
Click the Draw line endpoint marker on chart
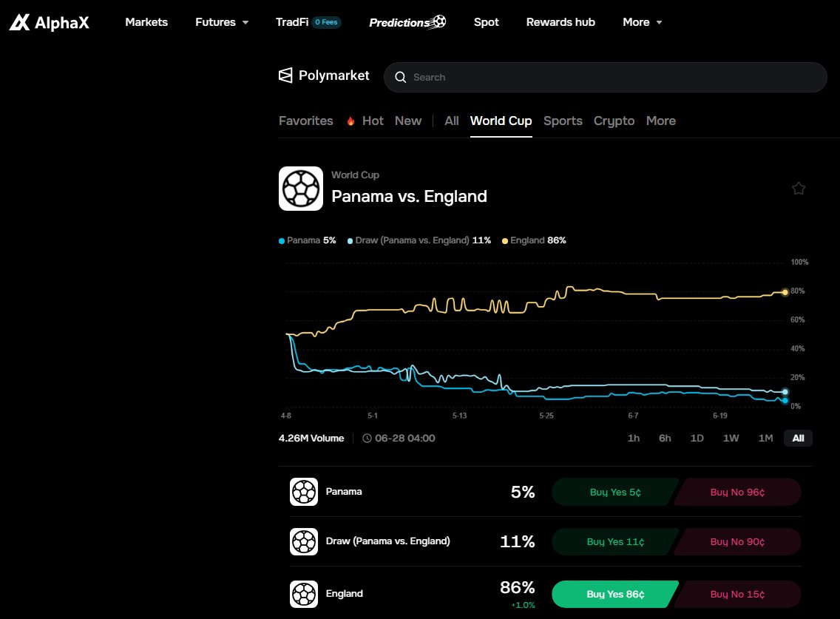tap(785, 392)
